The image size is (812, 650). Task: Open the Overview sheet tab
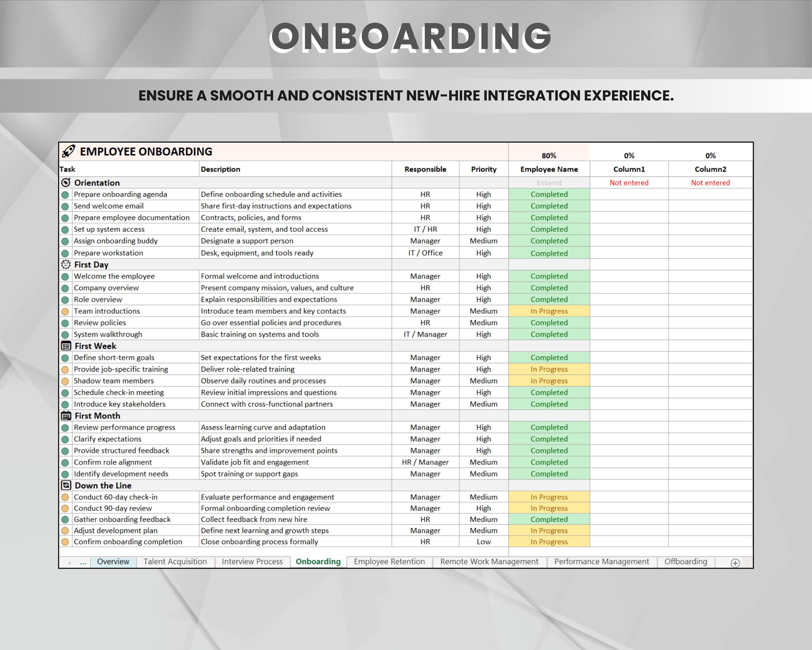click(113, 561)
